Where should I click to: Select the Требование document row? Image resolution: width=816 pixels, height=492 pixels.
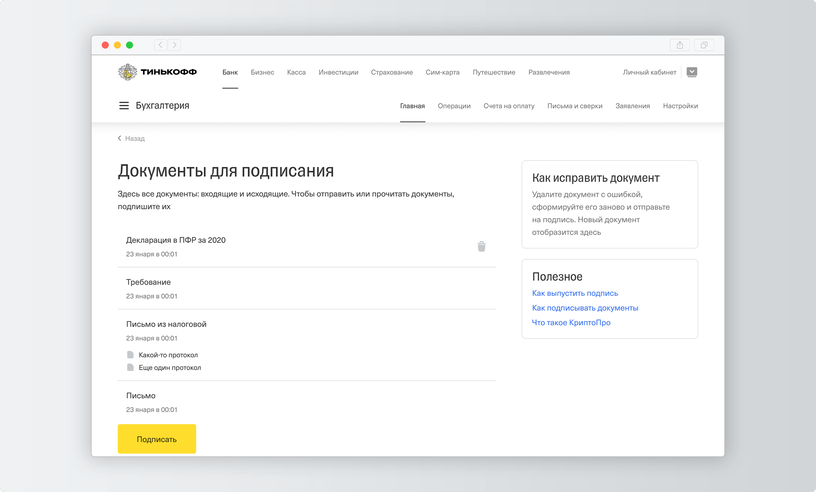coord(307,288)
